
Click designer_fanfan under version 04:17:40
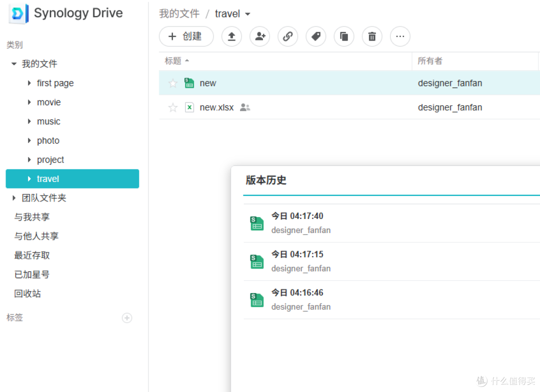[301, 230]
